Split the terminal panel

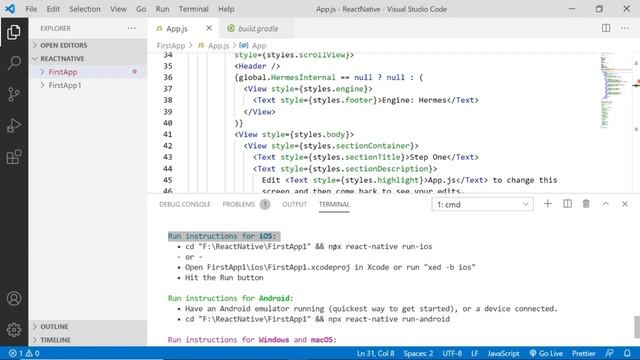[x=567, y=204]
